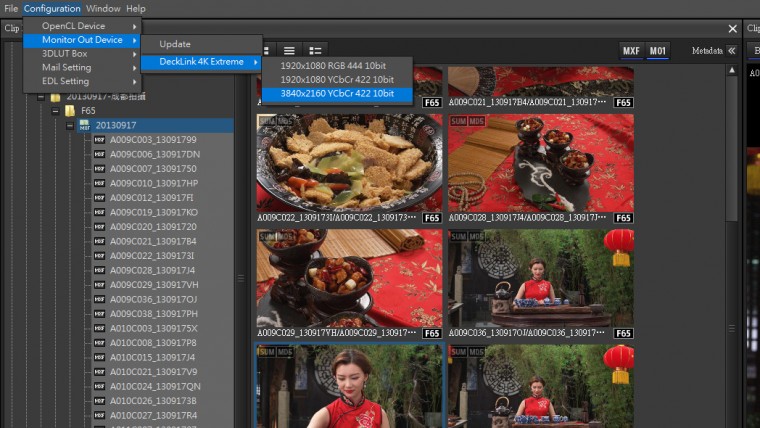Collapse Metadata panel with double-chevron icon

pos(731,50)
